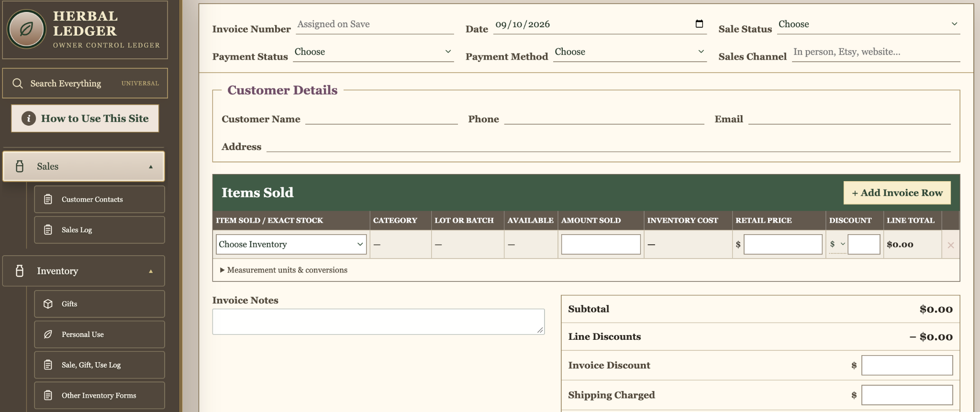Click the Subtotal $0.00 value
This screenshot has width=980, height=412.
coord(936,309)
